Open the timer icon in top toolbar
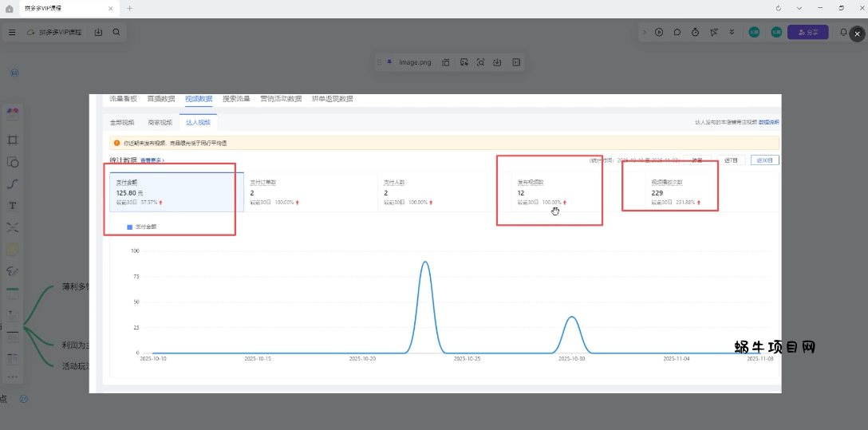The width and height of the screenshot is (868, 430). [x=696, y=33]
